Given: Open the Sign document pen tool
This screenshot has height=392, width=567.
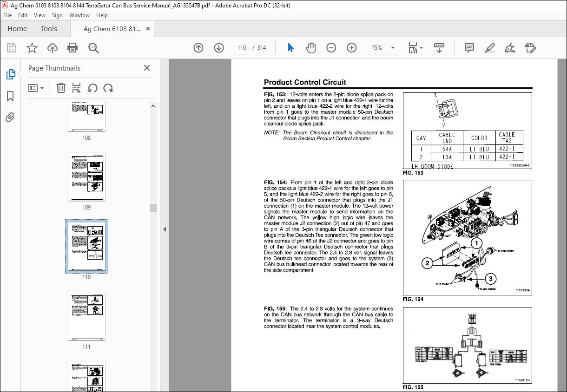Looking at the screenshot, I should pos(510,48).
